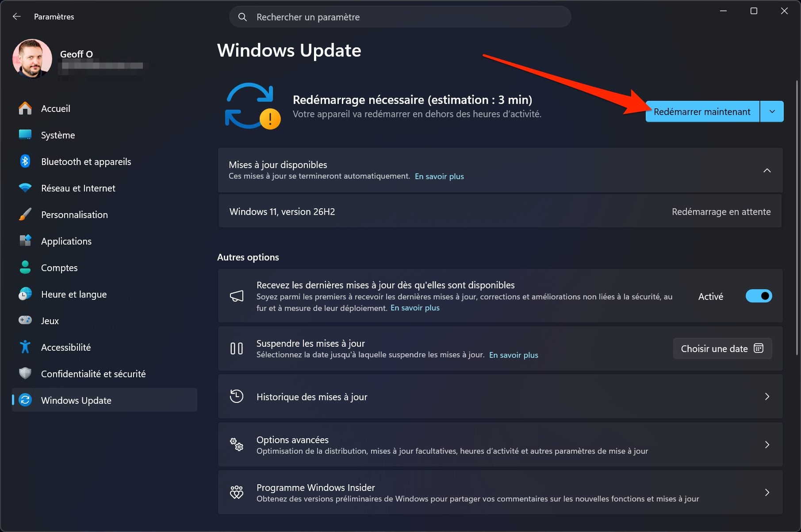Open Réseau et Internet settings
801x532 pixels.
coord(104,188)
